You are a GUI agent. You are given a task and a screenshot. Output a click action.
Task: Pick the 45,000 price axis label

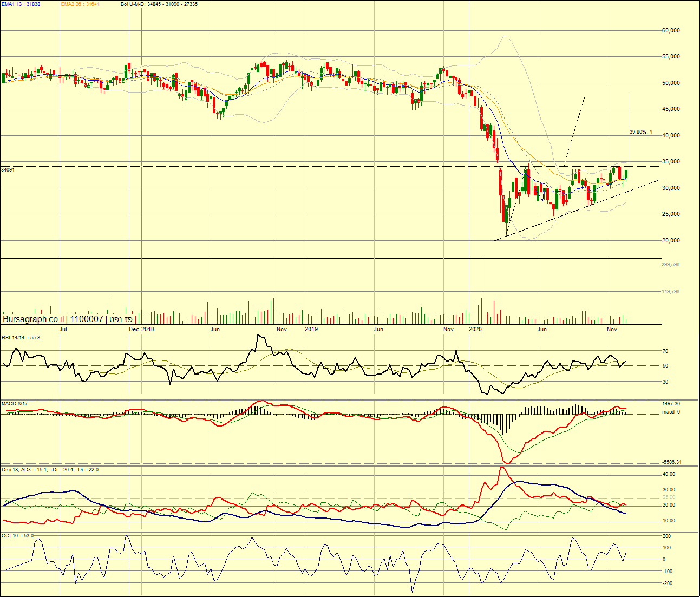click(x=671, y=109)
